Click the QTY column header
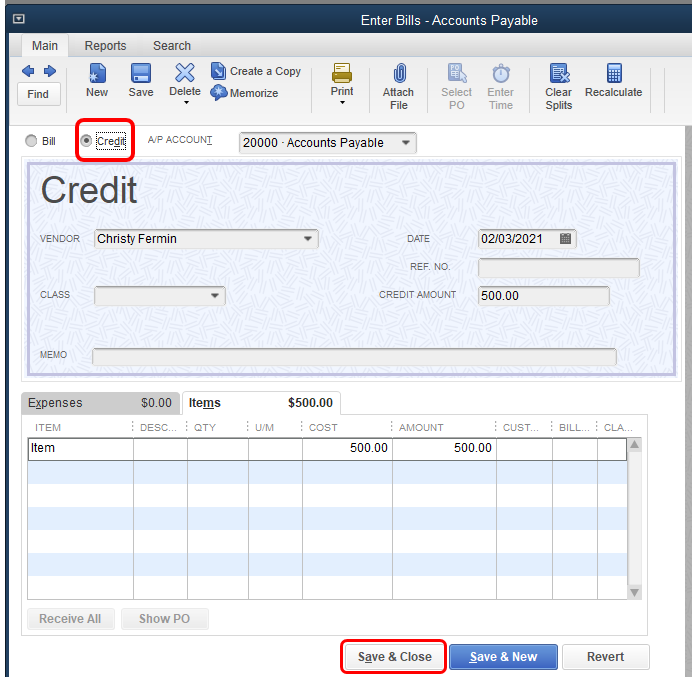 point(205,427)
